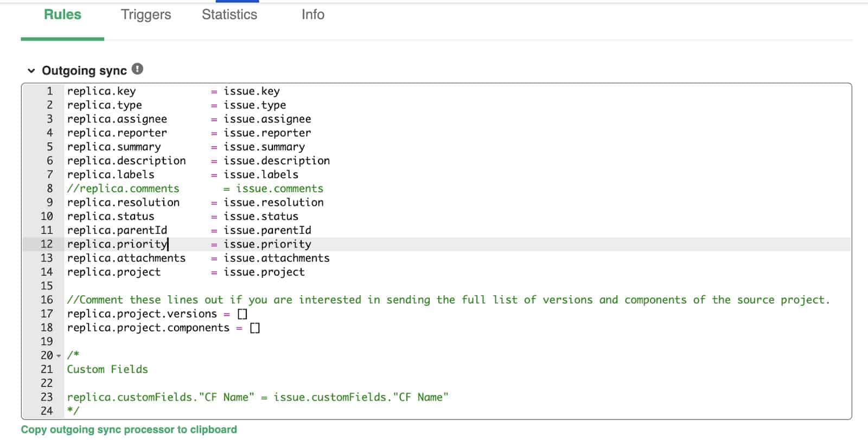
Task: Click line number 15 in gutter
Action: 47,286
